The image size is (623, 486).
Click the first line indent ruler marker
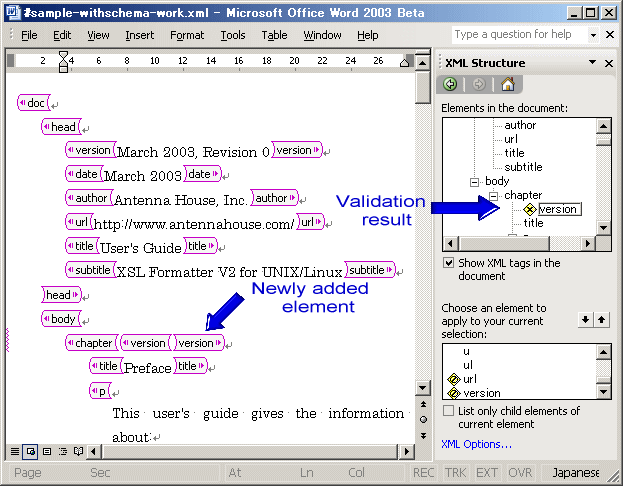[63, 55]
